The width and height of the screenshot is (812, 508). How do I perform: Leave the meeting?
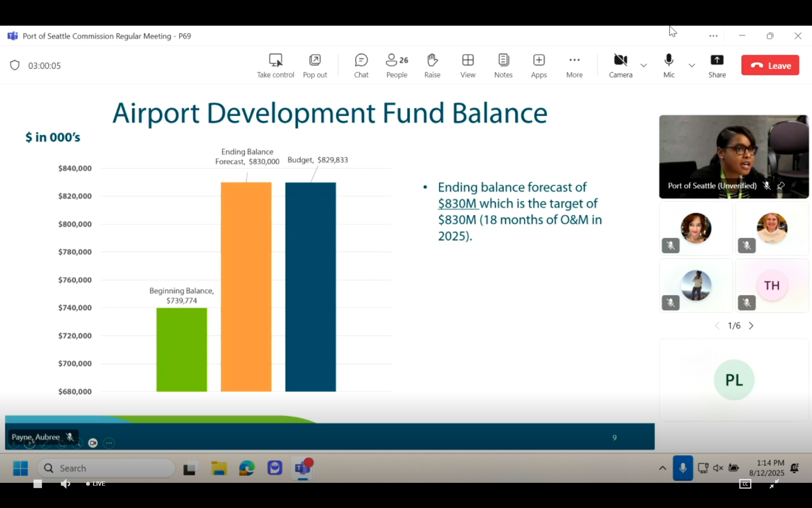[770, 65]
